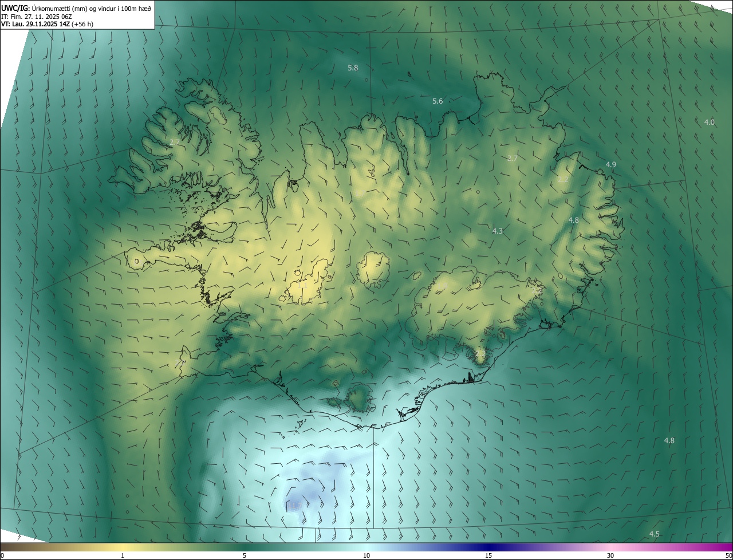Click the 4.9 value off the east coast

pyautogui.click(x=611, y=164)
